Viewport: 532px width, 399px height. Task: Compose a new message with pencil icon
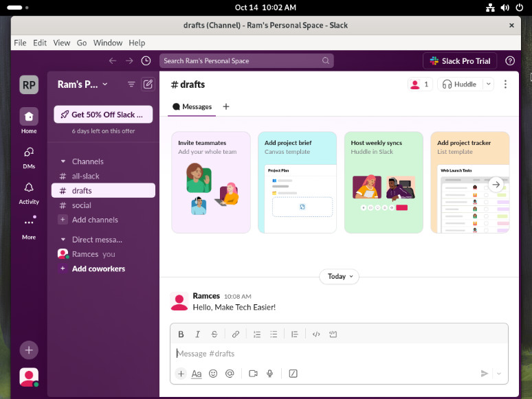click(148, 84)
